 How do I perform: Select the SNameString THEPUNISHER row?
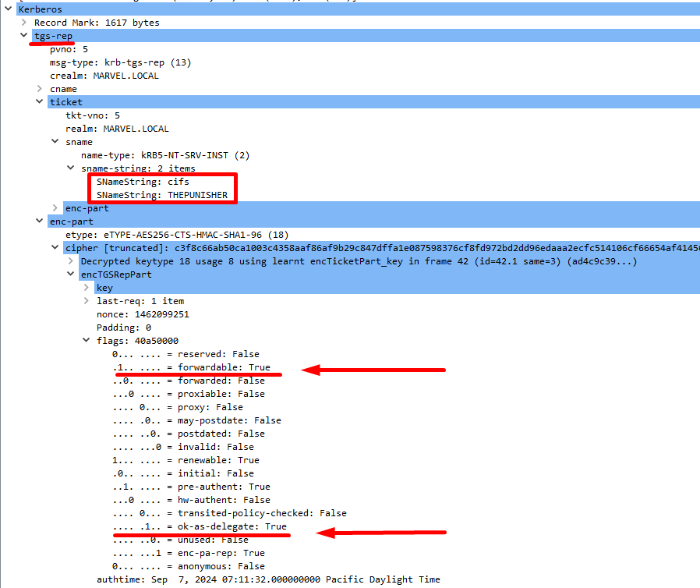click(161, 195)
